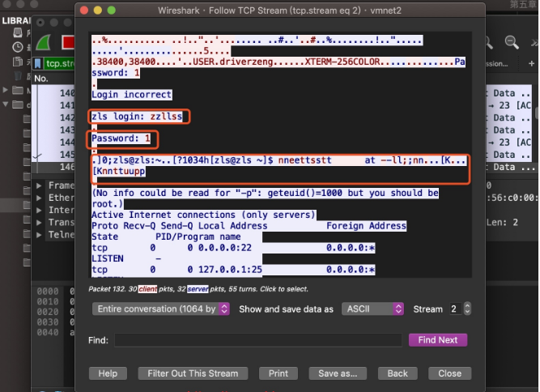Click hex dump offset 0000
540x392 pixels.
click(x=48, y=292)
